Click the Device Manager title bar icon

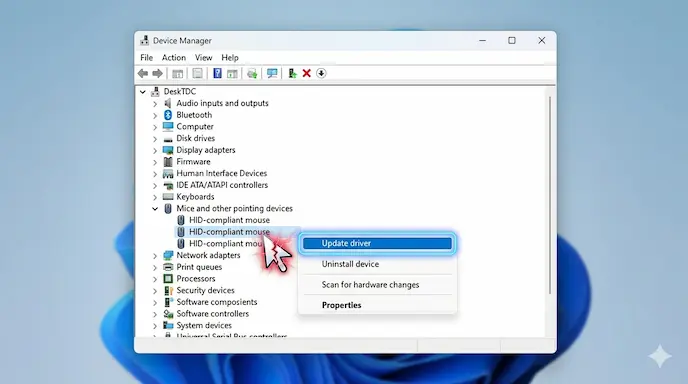pos(144,40)
